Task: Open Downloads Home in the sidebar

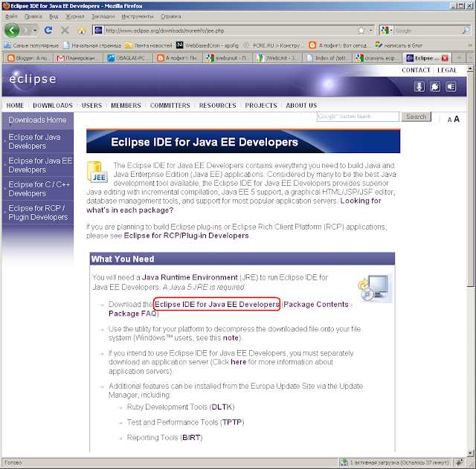Action: point(37,120)
